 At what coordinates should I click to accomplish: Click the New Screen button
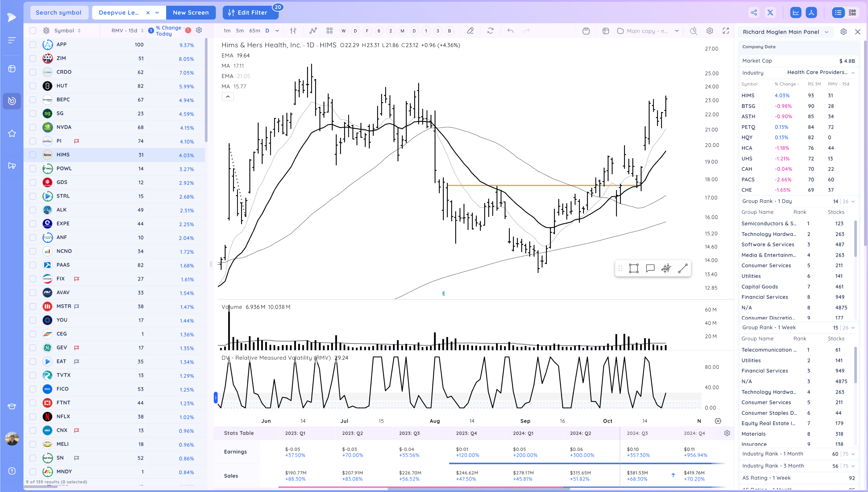pos(191,13)
